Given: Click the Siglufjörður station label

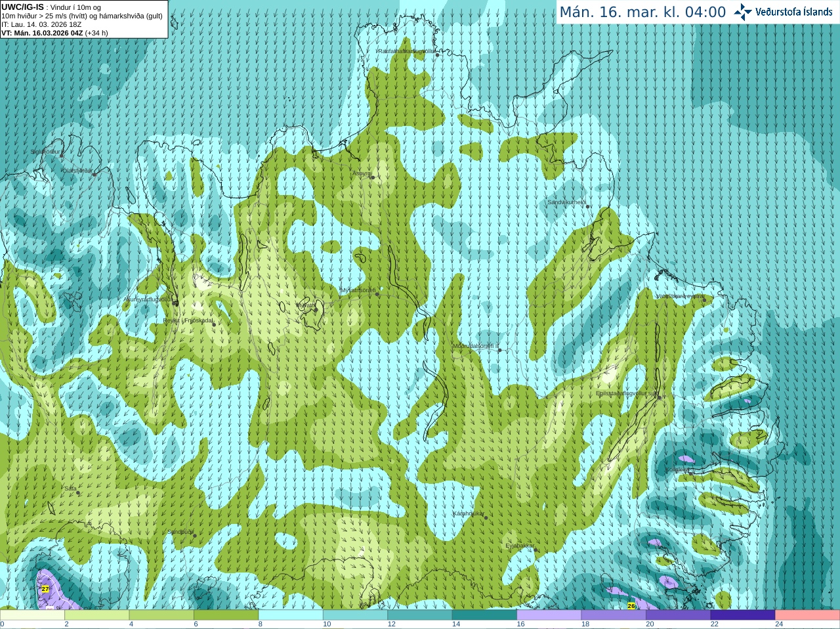Looking at the screenshot, I should [x=46, y=152].
